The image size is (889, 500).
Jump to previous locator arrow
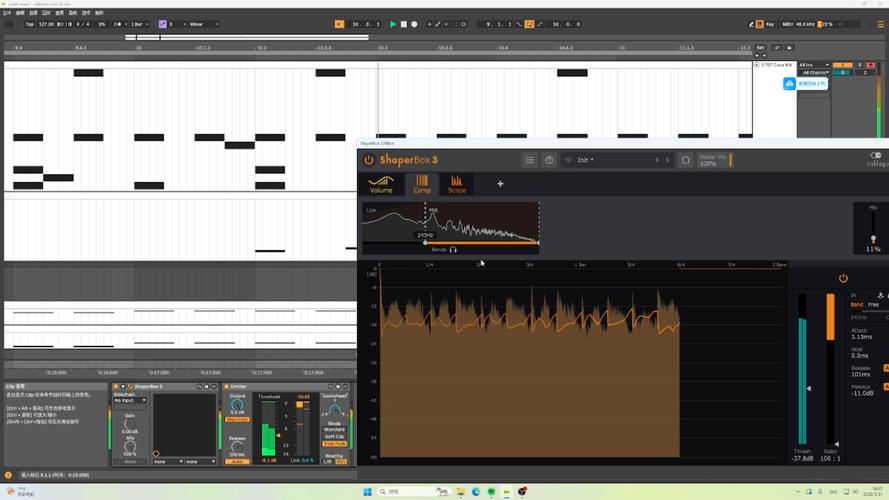pos(757,56)
